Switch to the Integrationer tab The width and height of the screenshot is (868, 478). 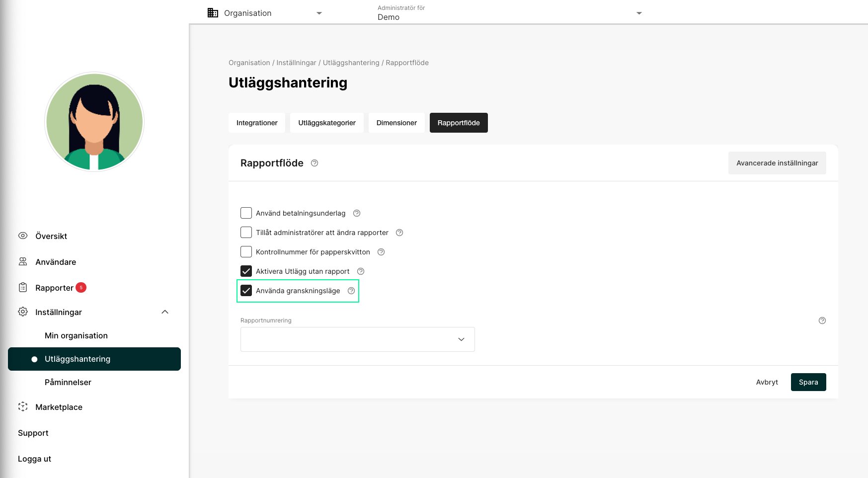tap(257, 123)
